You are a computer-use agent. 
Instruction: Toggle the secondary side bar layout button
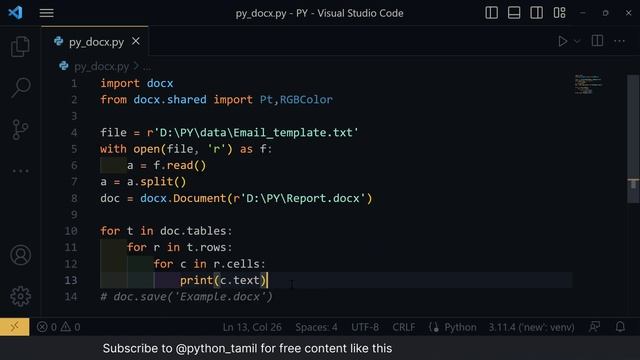(536, 13)
